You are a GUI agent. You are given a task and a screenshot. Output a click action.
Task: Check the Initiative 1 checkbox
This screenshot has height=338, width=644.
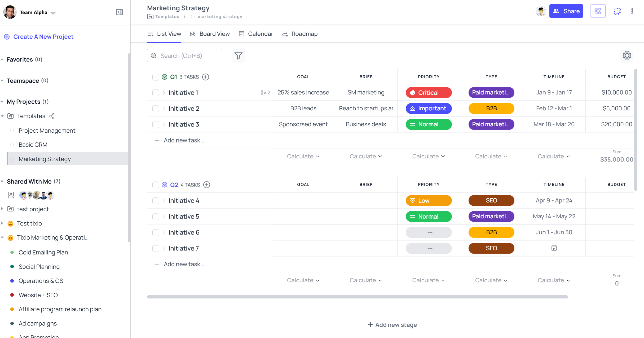[156, 93]
